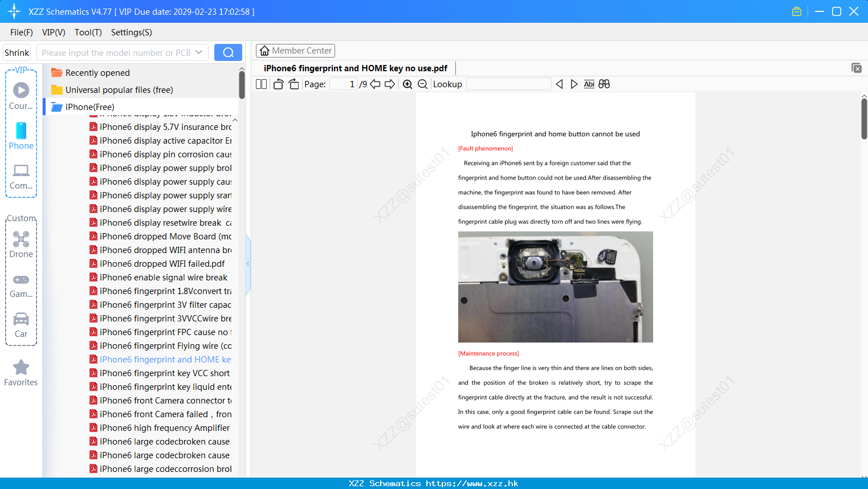Viewport: 868px width, 489px height.
Task: Click the file tree vertical scrollbar
Action: click(242, 84)
